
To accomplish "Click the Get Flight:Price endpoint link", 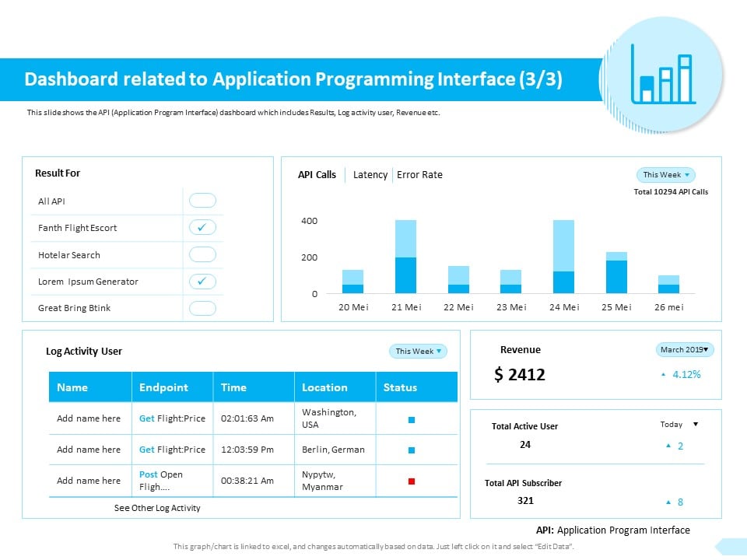I will click(172, 418).
